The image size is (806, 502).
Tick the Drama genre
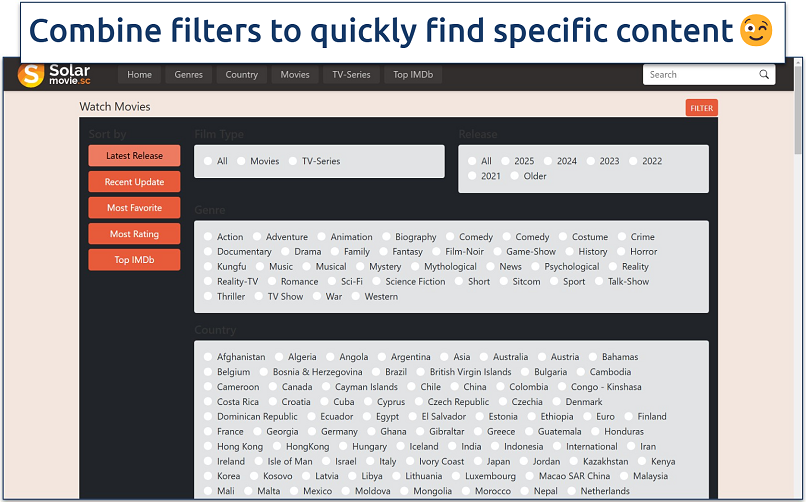(285, 251)
